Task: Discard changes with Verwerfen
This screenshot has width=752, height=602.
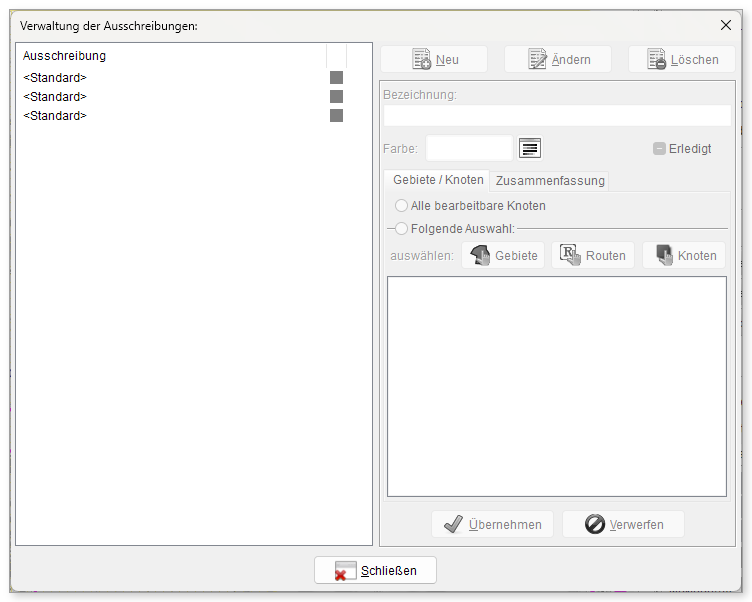Action: [623, 524]
